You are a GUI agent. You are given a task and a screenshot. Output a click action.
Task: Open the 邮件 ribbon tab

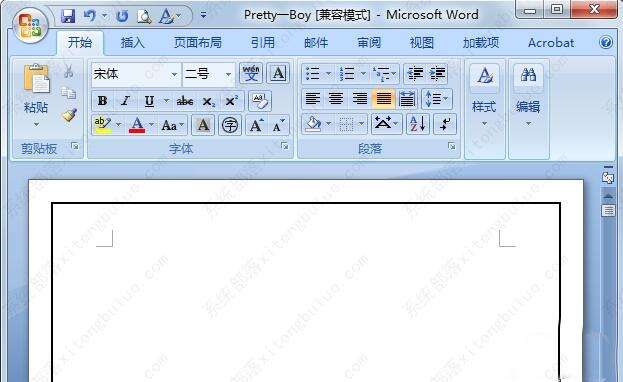pyautogui.click(x=316, y=43)
